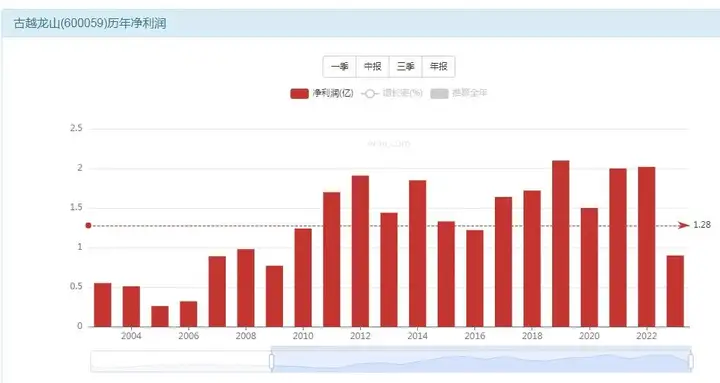Click the 2012 x-axis label
720x383 pixels.
click(x=360, y=336)
